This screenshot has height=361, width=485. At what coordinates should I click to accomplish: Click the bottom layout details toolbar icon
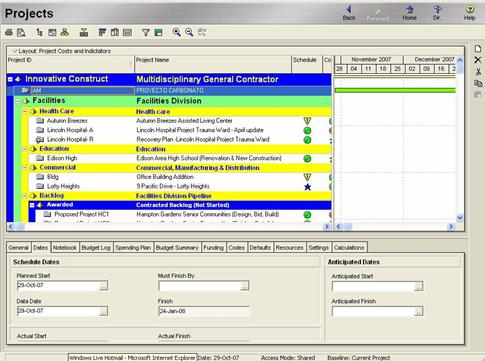coord(84,32)
